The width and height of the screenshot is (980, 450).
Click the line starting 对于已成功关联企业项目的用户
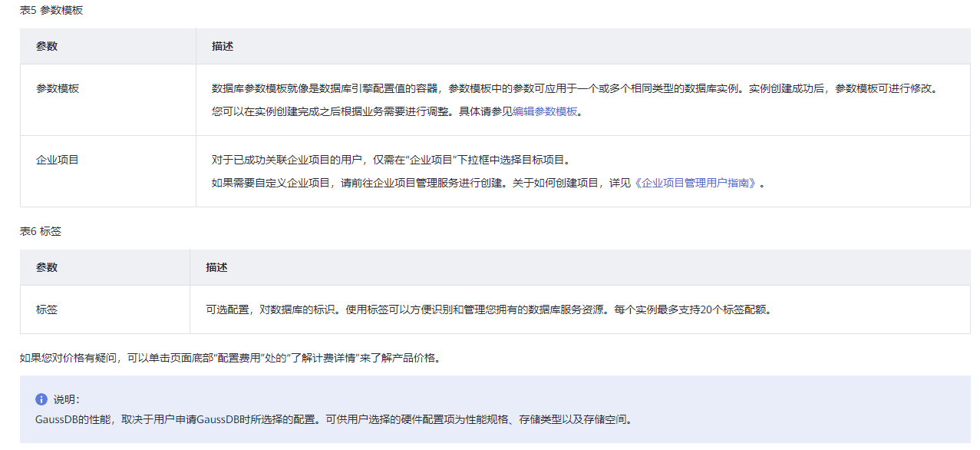pos(391,160)
